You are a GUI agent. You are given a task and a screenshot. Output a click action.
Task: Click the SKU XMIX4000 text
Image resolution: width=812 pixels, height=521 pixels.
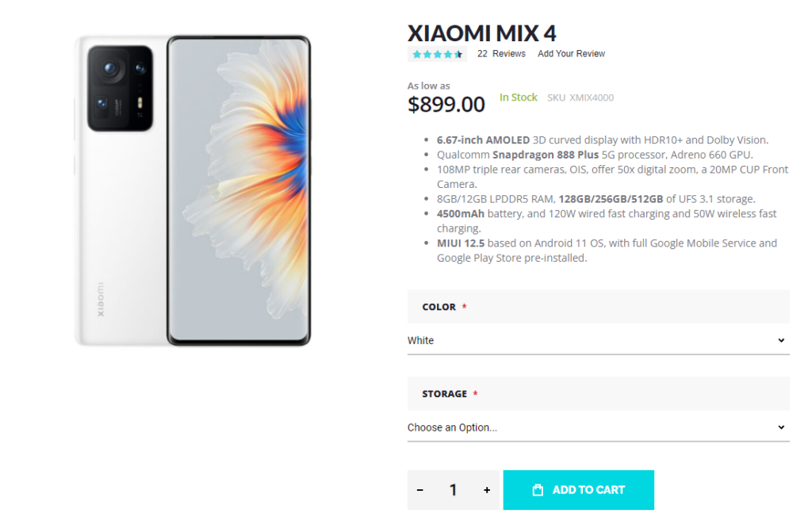coord(580,98)
